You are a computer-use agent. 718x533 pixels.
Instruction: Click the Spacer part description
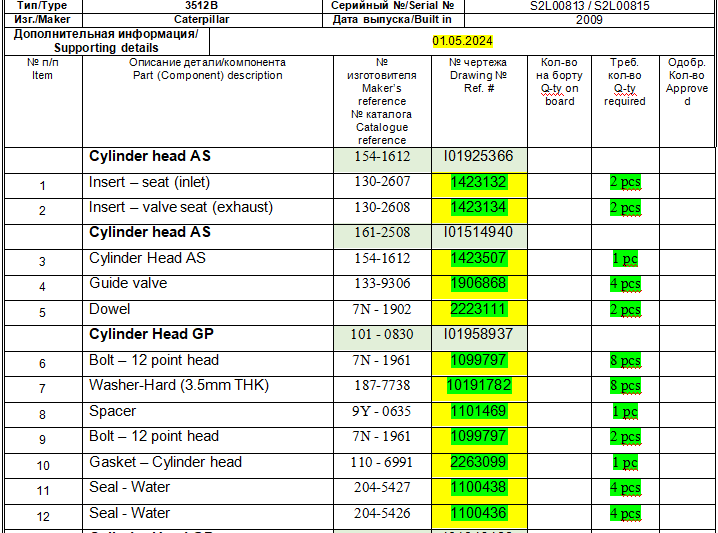coord(113,411)
